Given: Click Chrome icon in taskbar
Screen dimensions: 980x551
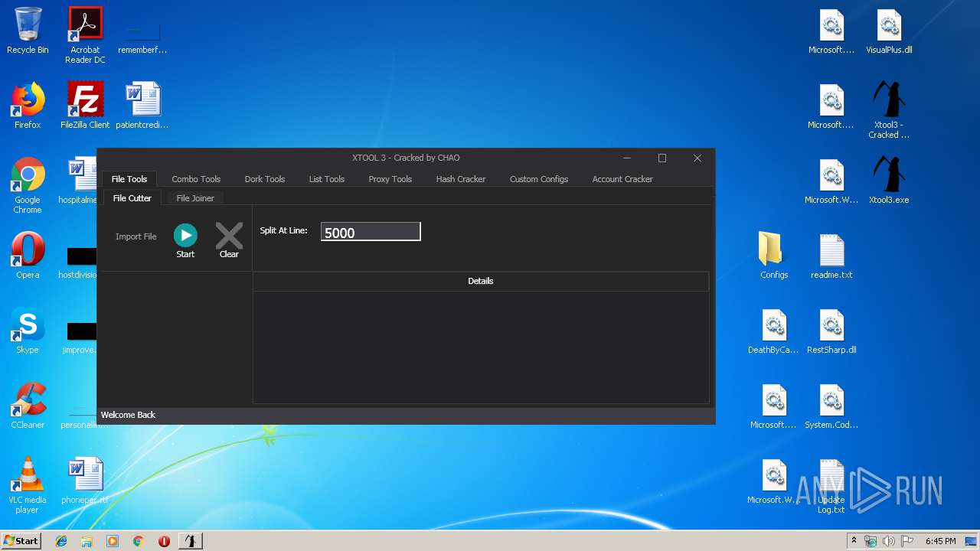Looking at the screenshot, I should point(138,541).
